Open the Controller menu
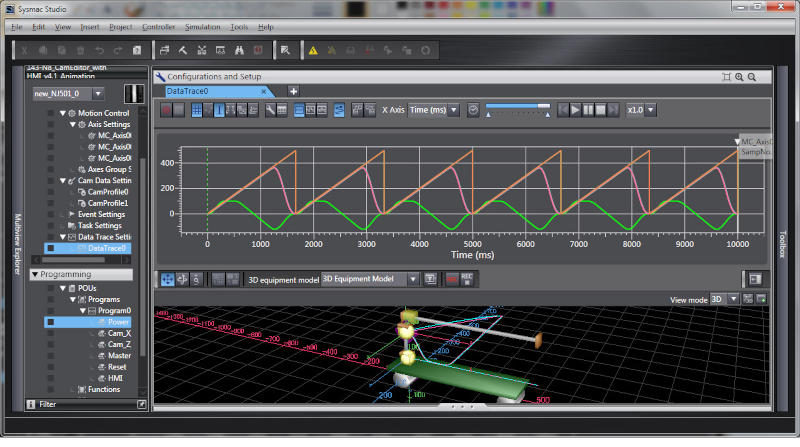 pos(158,27)
